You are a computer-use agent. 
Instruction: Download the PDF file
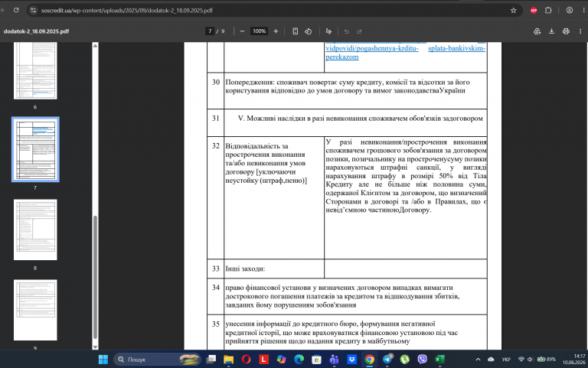(551, 31)
